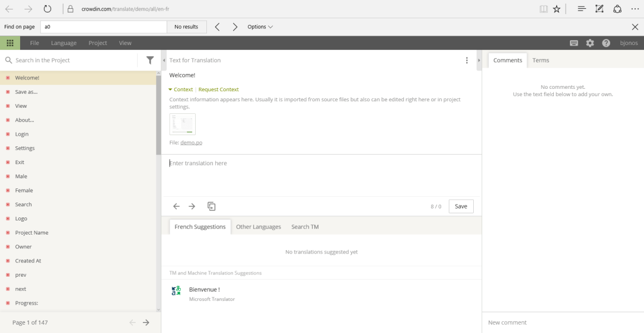644x333 pixels.
Task: Expand find Options dropdown
Action: (260, 27)
